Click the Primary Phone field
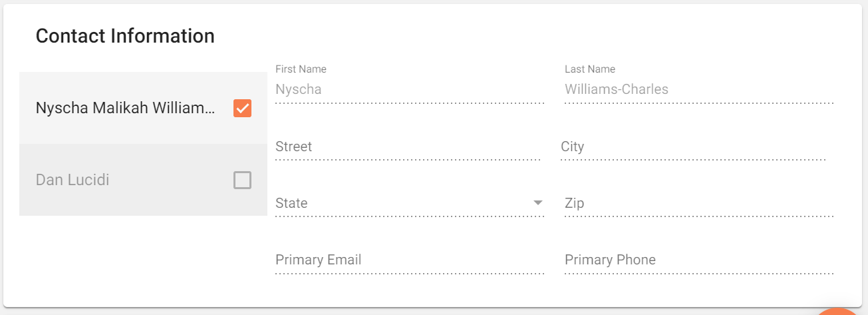The height and width of the screenshot is (315, 868). pos(699,260)
